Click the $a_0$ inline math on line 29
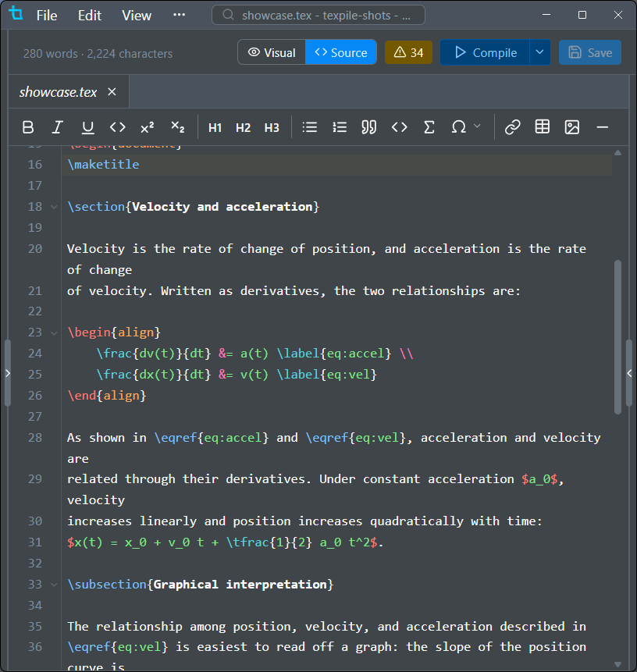Viewport: 637px width, 672px height. pos(539,479)
